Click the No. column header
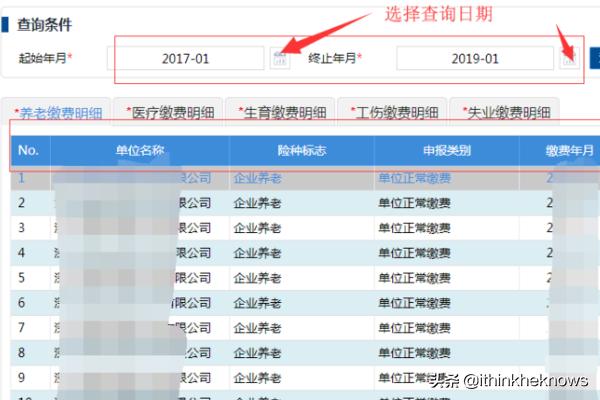Image resolution: width=600 pixels, height=400 pixels. (x=30, y=150)
